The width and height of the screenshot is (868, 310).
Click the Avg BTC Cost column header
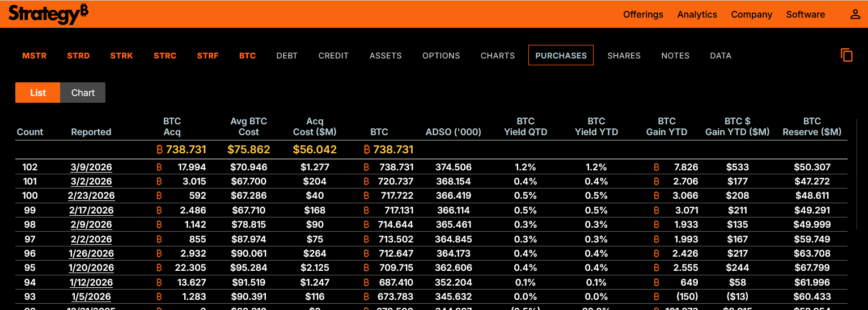pyautogui.click(x=248, y=127)
